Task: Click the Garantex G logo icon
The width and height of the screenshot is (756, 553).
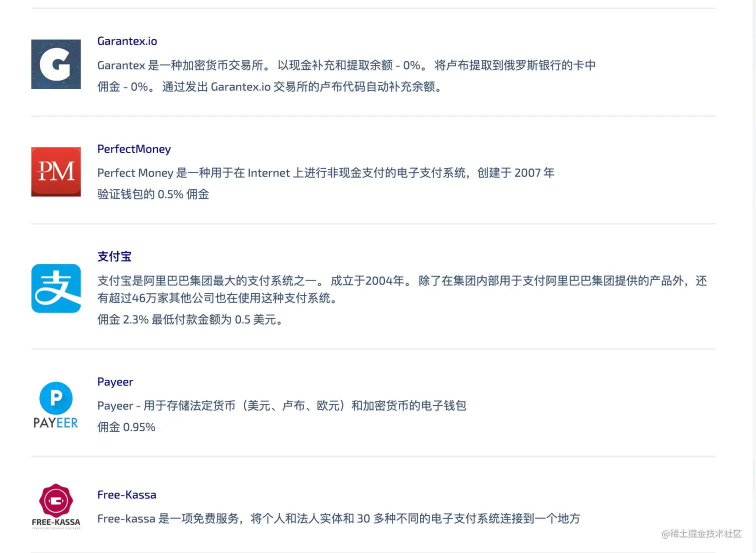Action: 56,64
